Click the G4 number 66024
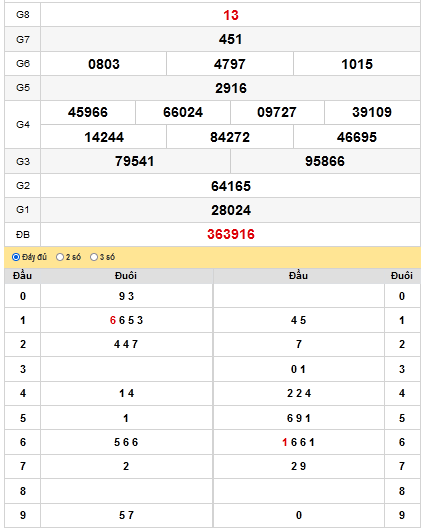 (183, 112)
